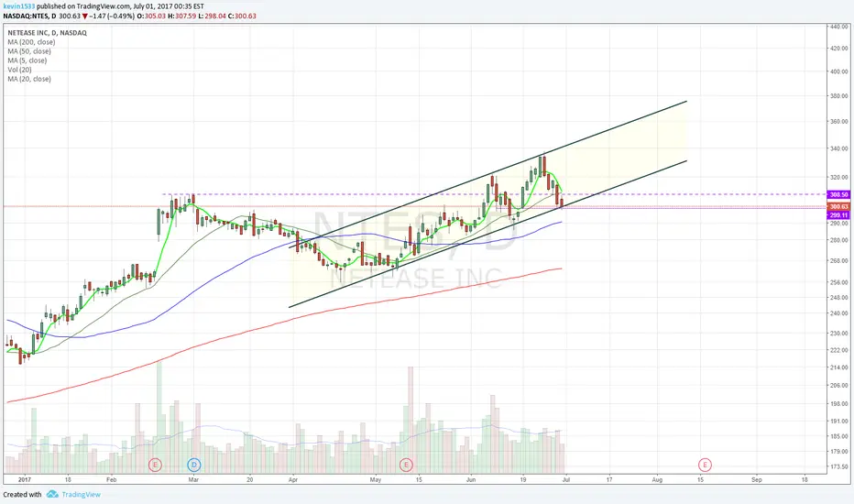Click the NETEASE INC, D, NASDAQ chart title

(x=47, y=33)
